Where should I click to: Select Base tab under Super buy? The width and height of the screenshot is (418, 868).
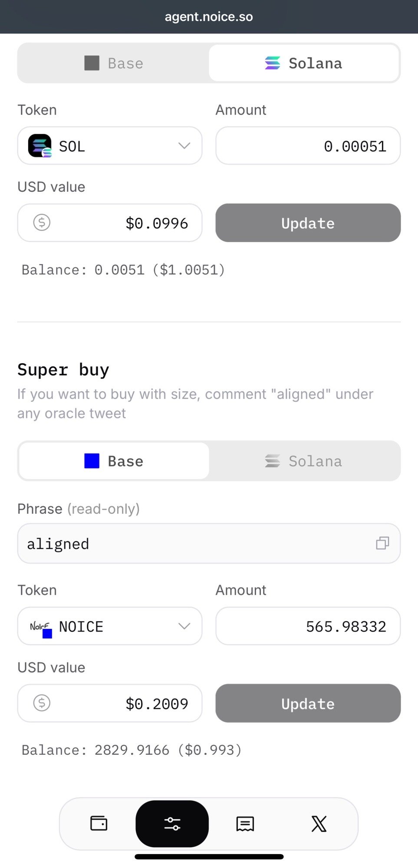[114, 461]
